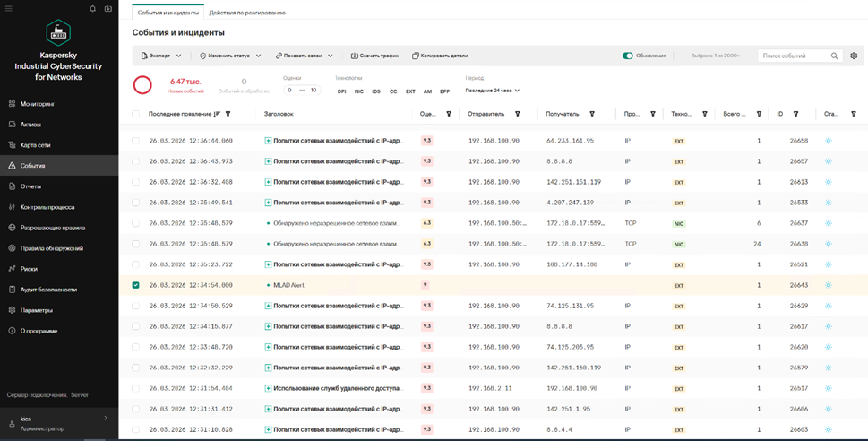Select the EXT technology filter
This screenshot has width=868, height=441.
pos(410,91)
